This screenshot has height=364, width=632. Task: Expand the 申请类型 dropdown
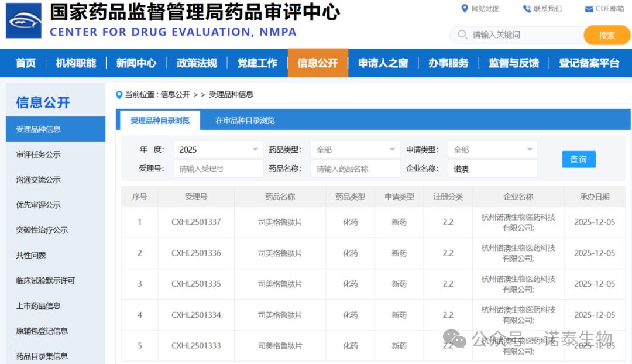pyautogui.click(x=492, y=150)
